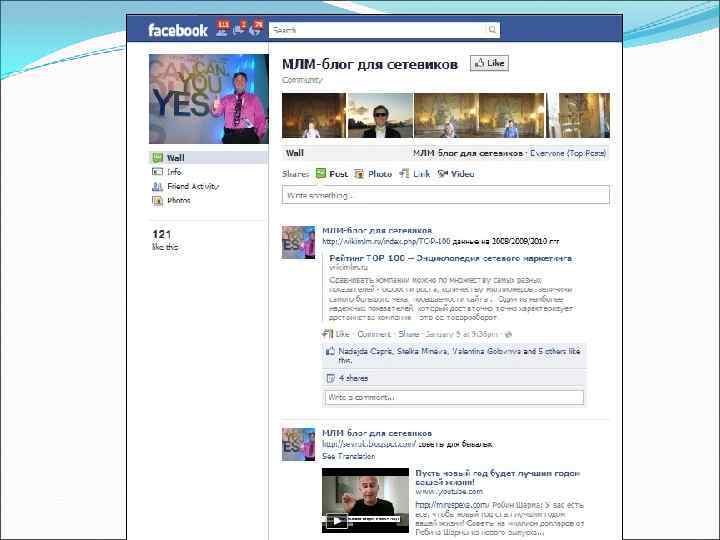Open second post author name link
The height and width of the screenshot is (540, 720).
coord(377,433)
